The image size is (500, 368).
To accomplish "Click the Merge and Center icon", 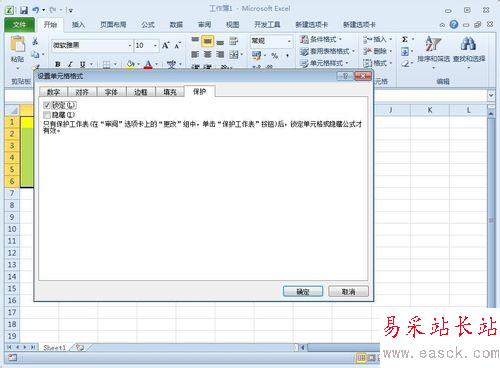I will coord(234,54).
